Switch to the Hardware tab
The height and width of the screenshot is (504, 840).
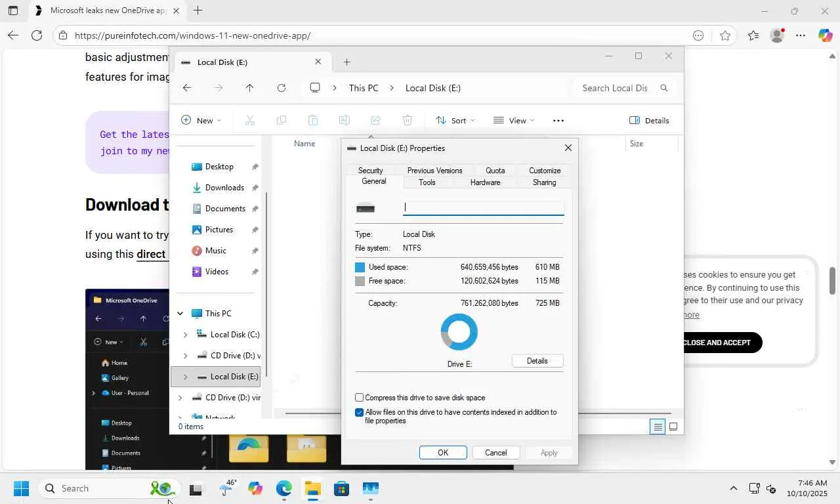pos(485,182)
